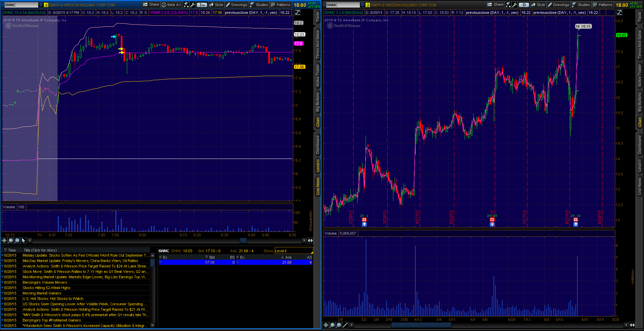The width and height of the screenshot is (644, 331).
Task: Open think A.I. on the left chart
Action: click(171, 5)
